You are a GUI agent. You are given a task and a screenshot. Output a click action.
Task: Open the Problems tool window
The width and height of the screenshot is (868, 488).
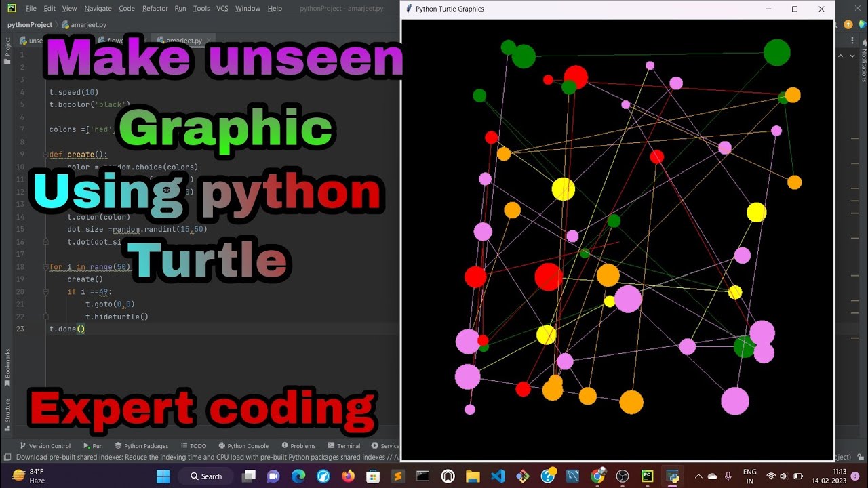pyautogui.click(x=298, y=446)
